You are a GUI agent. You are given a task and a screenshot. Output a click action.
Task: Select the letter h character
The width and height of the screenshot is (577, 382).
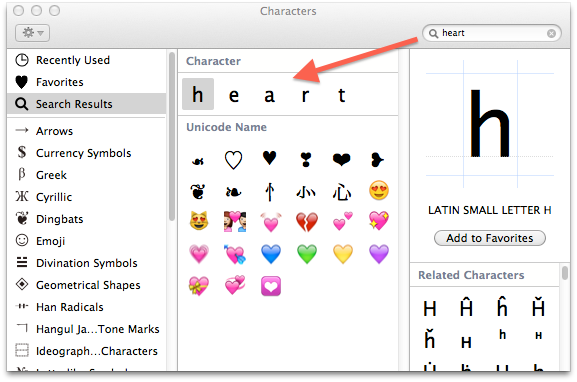[x=198, y=94]
